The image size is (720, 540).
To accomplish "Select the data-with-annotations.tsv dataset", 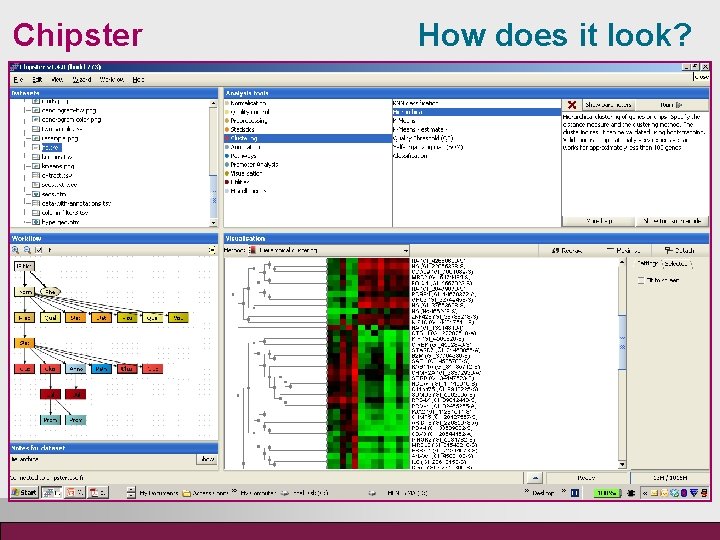I will click(76, 203).
